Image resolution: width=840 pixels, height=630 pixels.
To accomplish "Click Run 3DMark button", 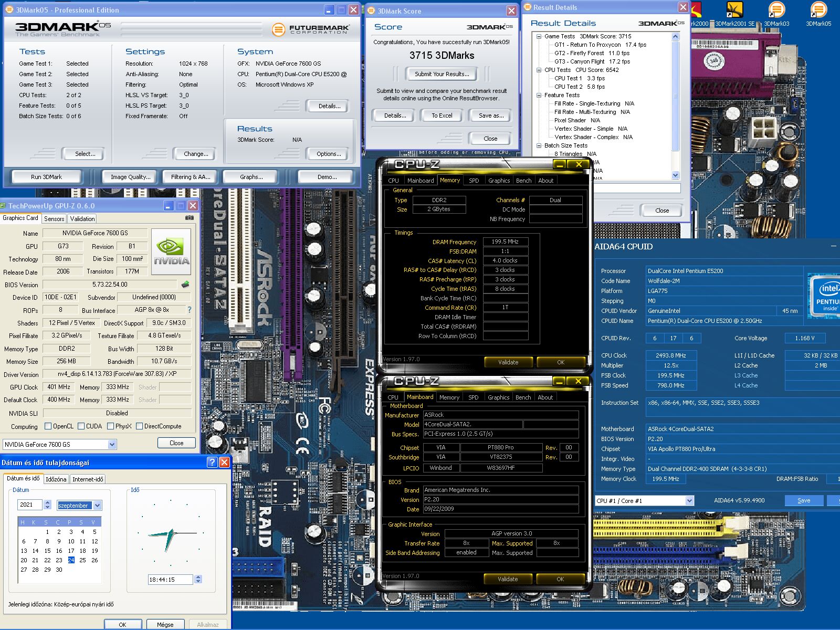I will pyautogui.click(x=46, y=177).
